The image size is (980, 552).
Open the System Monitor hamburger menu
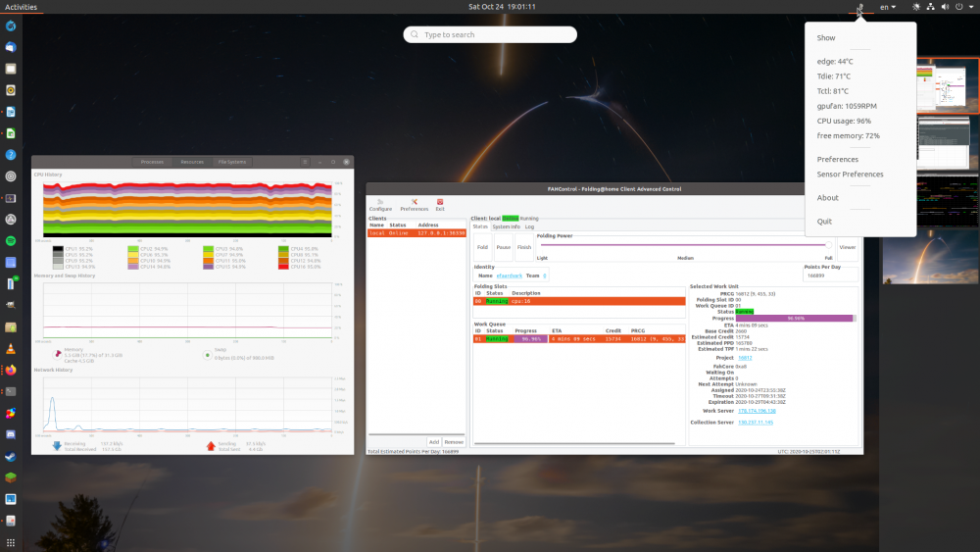tap(305, 162)
